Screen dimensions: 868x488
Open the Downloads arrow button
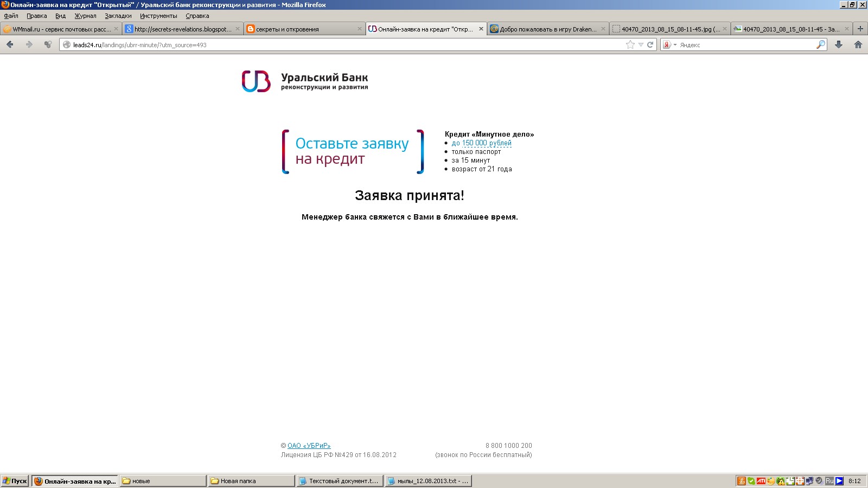pos(839,44)
